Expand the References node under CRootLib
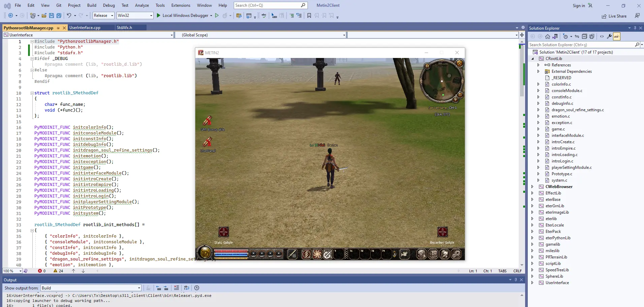This screenshot has height=307, width=644. (538, 65)
